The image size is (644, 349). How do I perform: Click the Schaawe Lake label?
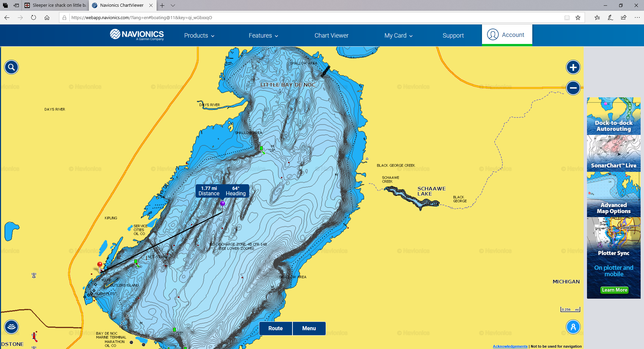[431, 191]
